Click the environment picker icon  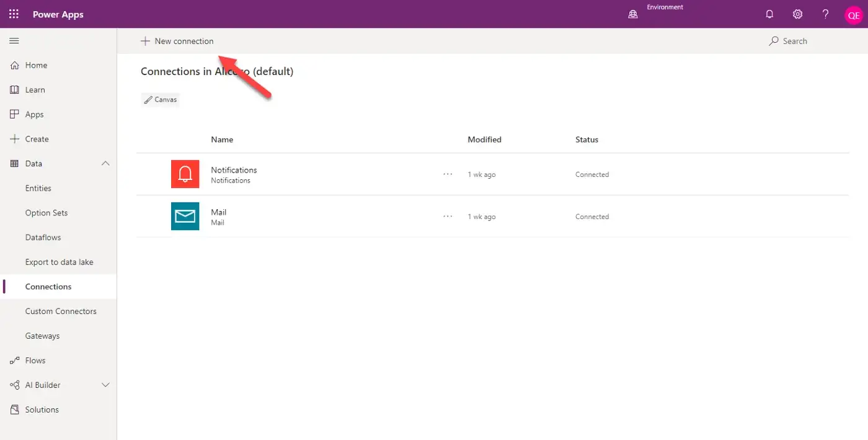(633, 14)
